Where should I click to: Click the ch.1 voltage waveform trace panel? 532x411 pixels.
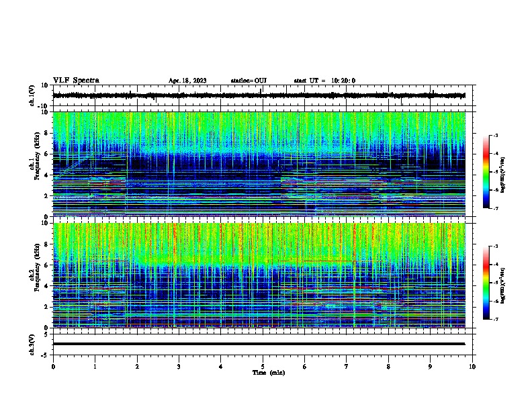pyautogui.click(x=264, y=95)
